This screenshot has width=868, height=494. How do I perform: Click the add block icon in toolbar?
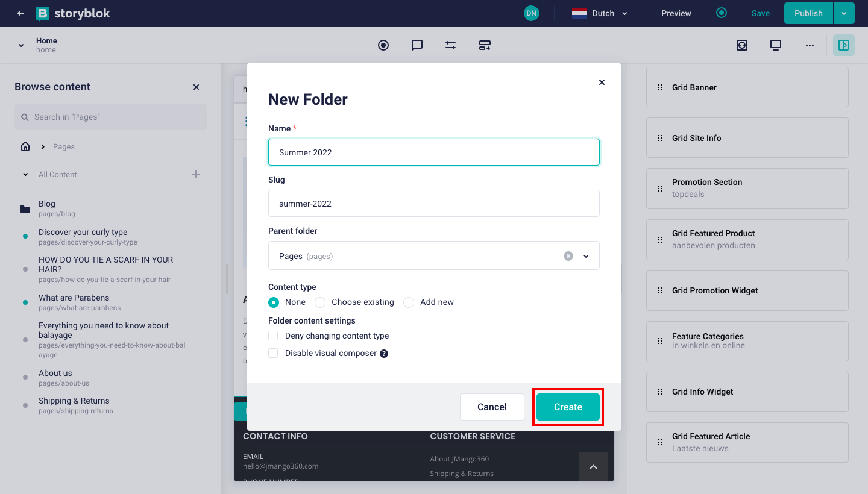[x=485, y=45]
